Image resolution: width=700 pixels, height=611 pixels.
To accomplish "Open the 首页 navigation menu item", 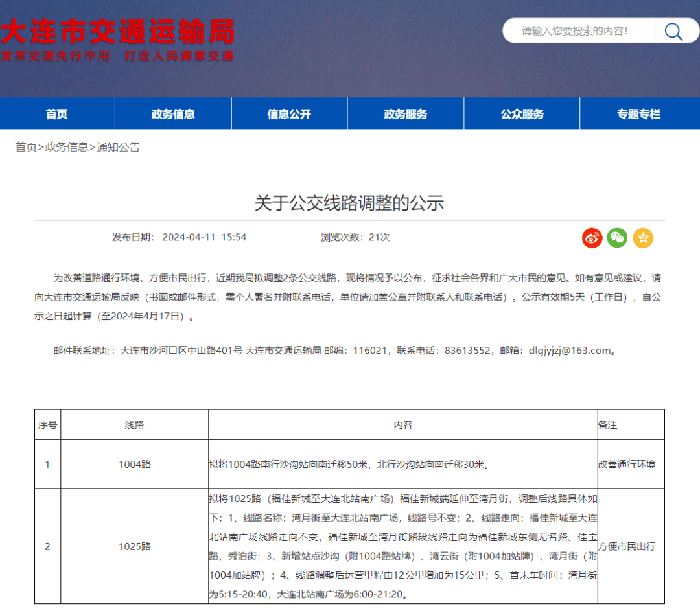I will [57, 113].
